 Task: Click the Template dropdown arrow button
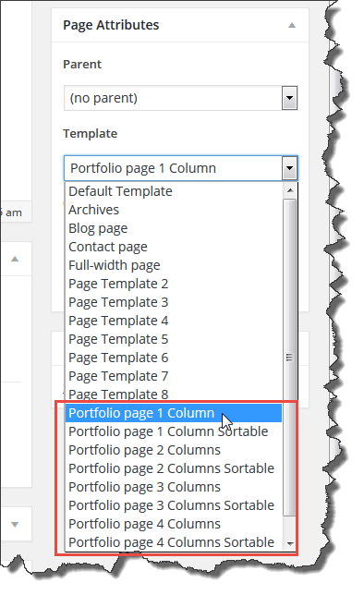(x=289, y=168)
